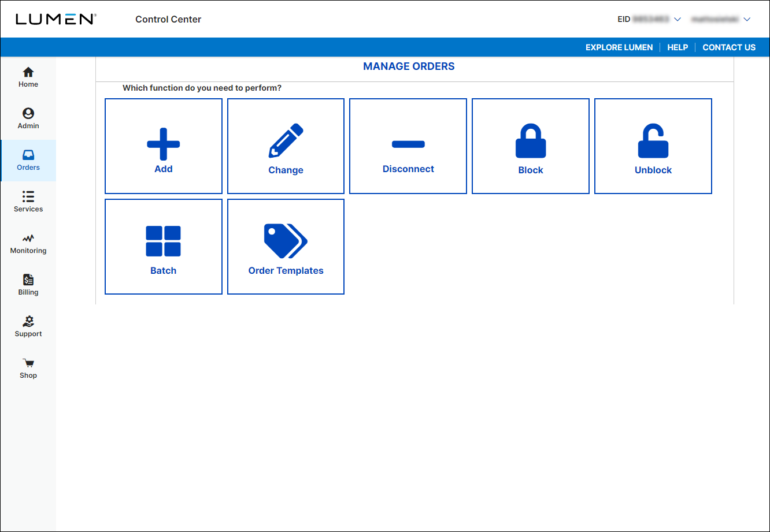770x532 pixels.
Task: Select the Order Templates label
Action: click(x=286, y=270)
